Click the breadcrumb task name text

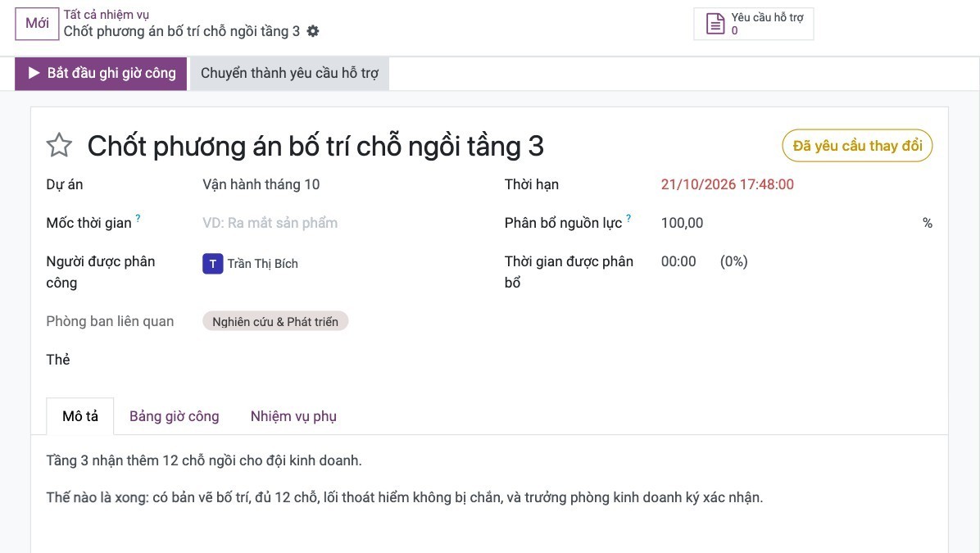[x=182, y=31]
